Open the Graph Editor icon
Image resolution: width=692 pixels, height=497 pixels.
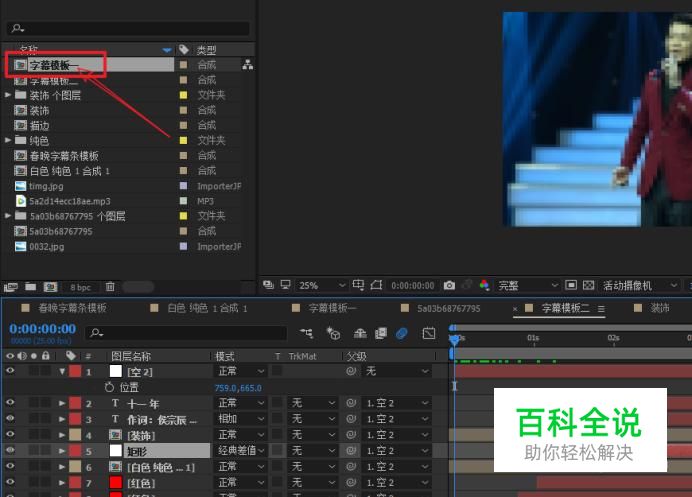pyautogui.click(x=429, y=333)
